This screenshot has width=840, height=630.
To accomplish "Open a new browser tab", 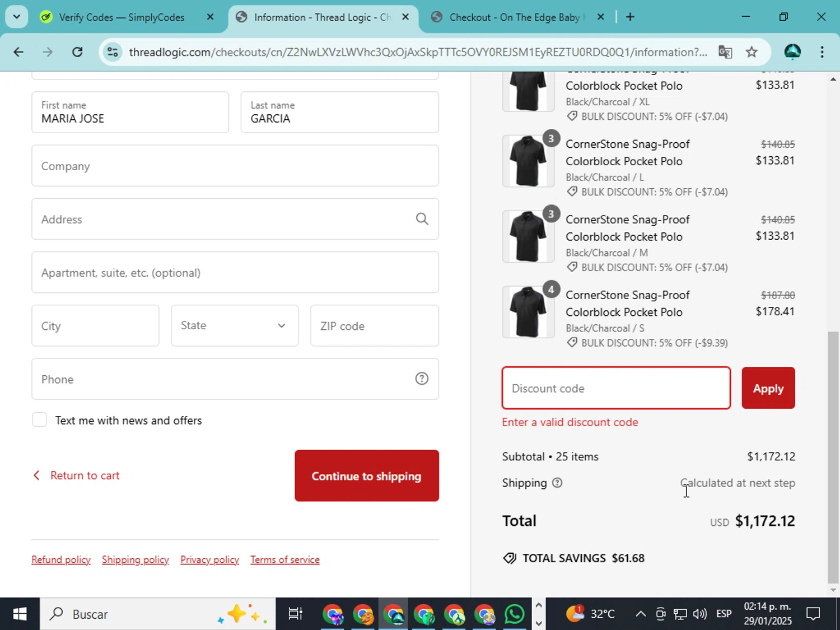I will point(630,17).
